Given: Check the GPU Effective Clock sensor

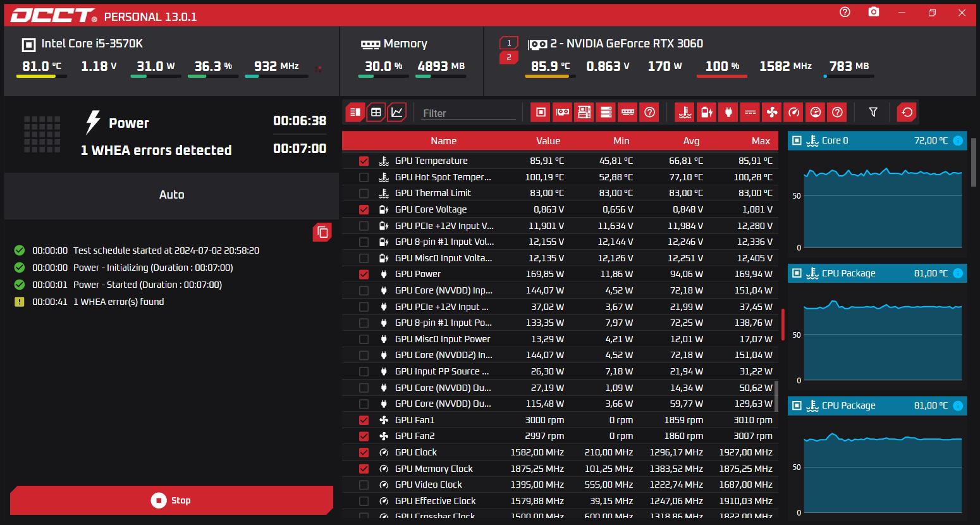Looking at the screenshot, I should pyautogui.click(x=364, y=501).
